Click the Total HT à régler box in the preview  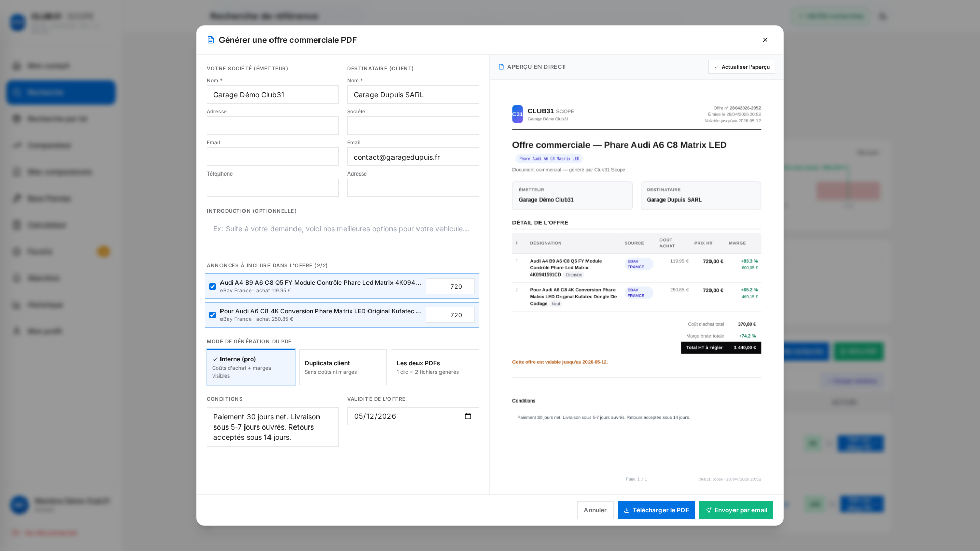[x=721, y=347]
